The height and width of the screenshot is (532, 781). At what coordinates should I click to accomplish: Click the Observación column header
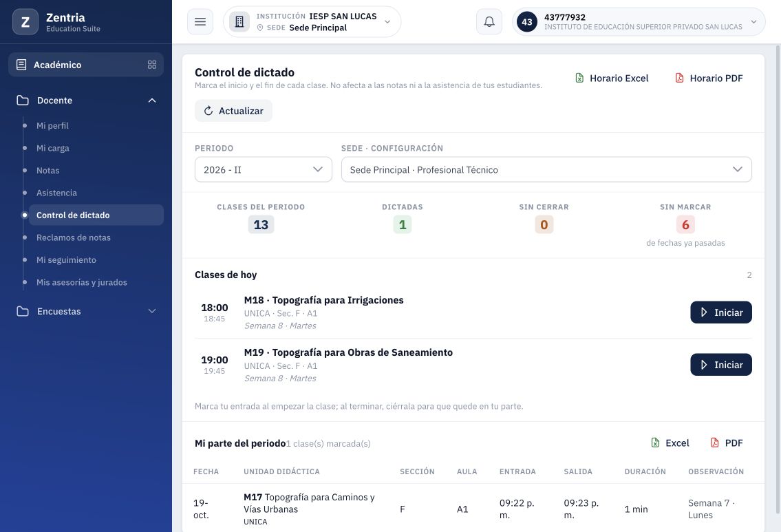(716, 471)
